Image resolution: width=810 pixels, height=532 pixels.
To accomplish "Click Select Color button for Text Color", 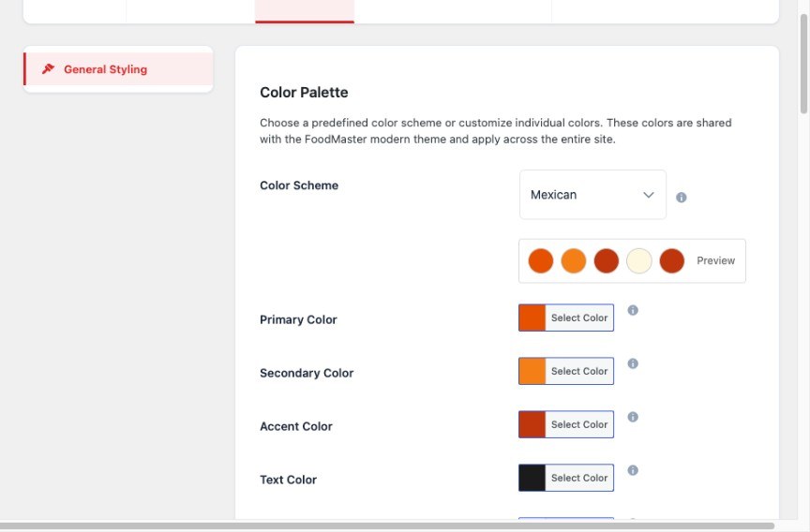I will (x=579, y=478).
